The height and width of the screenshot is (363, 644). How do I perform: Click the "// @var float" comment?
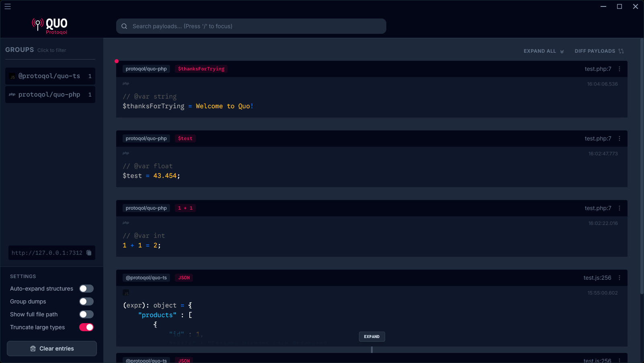[x=148, y=166]
